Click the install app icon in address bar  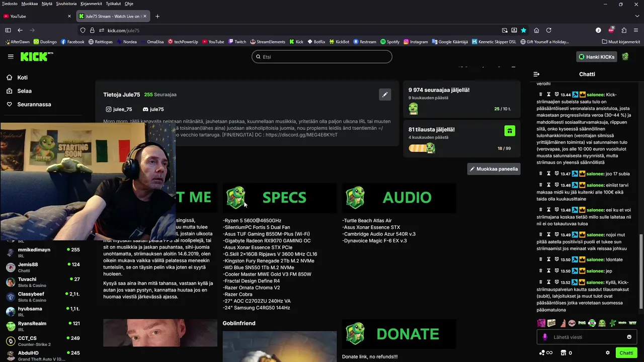click(x=514, y=30)
